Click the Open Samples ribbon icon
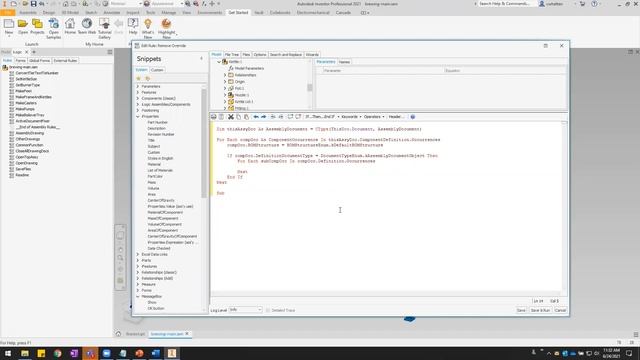The height and width of the screenshot is (360, 640). [53, 24]
